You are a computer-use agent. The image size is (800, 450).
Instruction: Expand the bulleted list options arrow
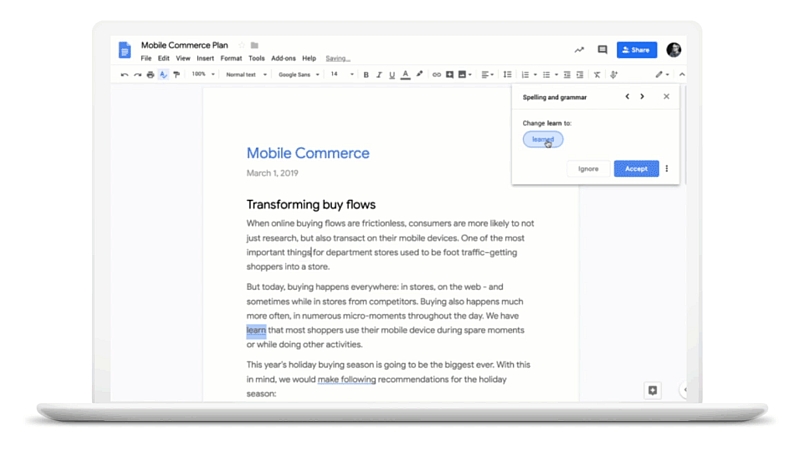[x=556, y=75]
